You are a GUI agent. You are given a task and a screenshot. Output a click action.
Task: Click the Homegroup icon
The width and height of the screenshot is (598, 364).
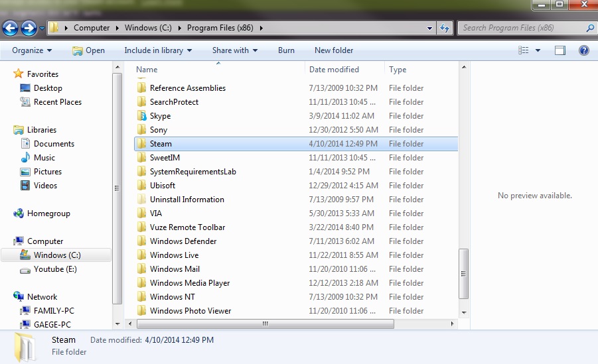point(19,213)
